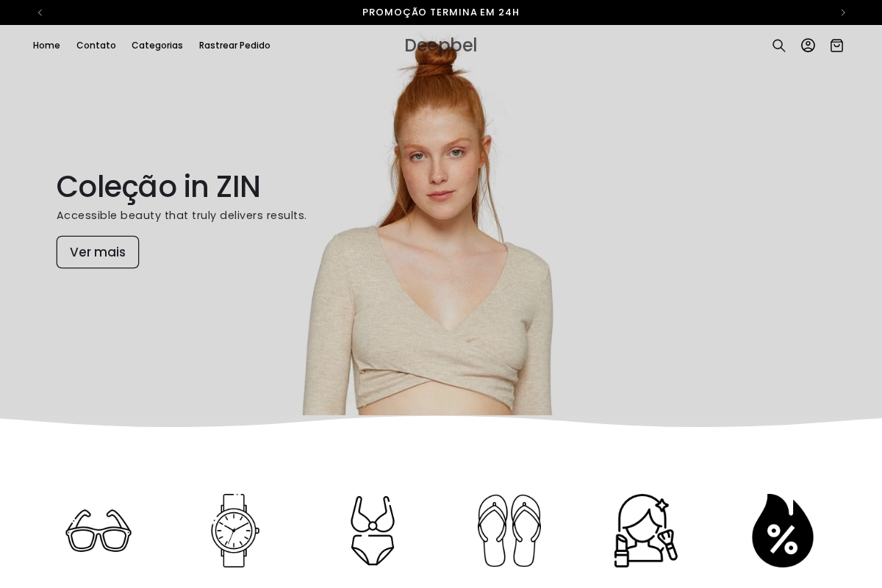Click the PROMOÇÃO TERMINA EM 24H banner
The width and height of the screenshot is (882, 588).
(441, 12)
